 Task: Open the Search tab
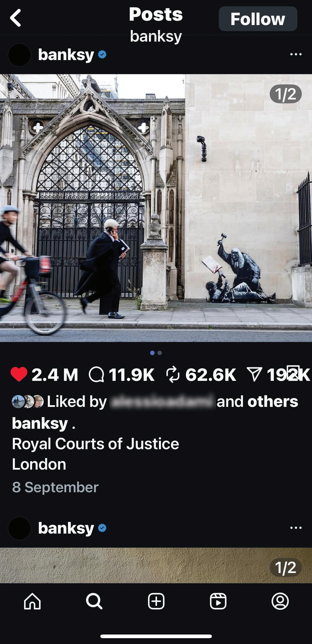tap(94, 601)
